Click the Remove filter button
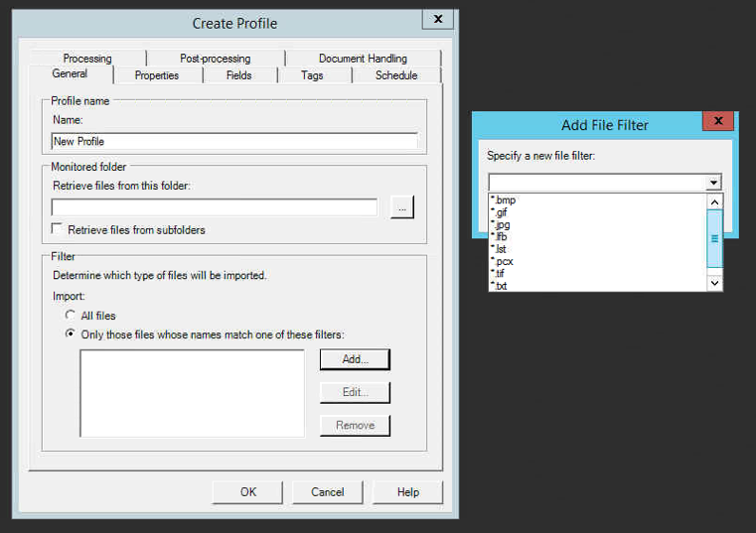 point(355,425)
